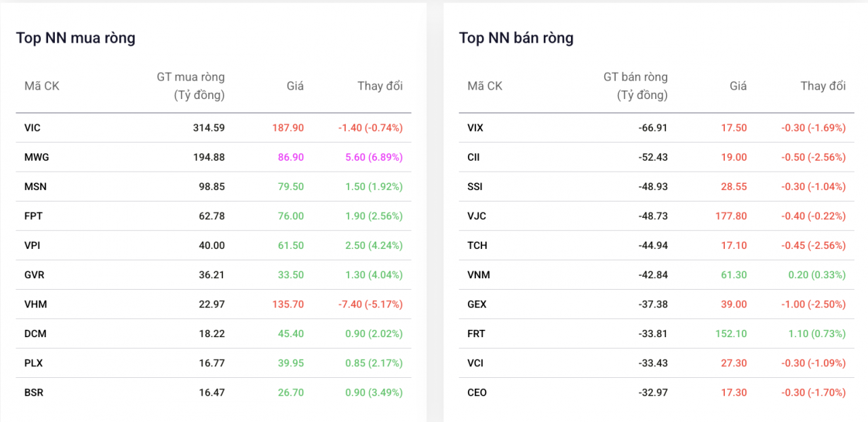Click Giá header in net buy table

(x=295, y=86)
